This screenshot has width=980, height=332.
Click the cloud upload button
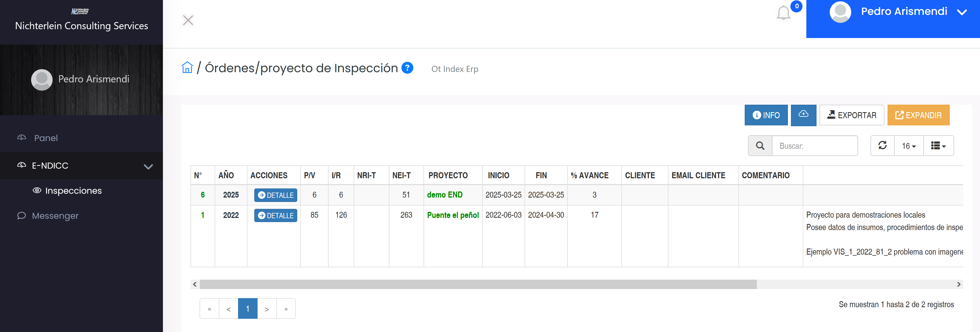[x=803, y=115]
